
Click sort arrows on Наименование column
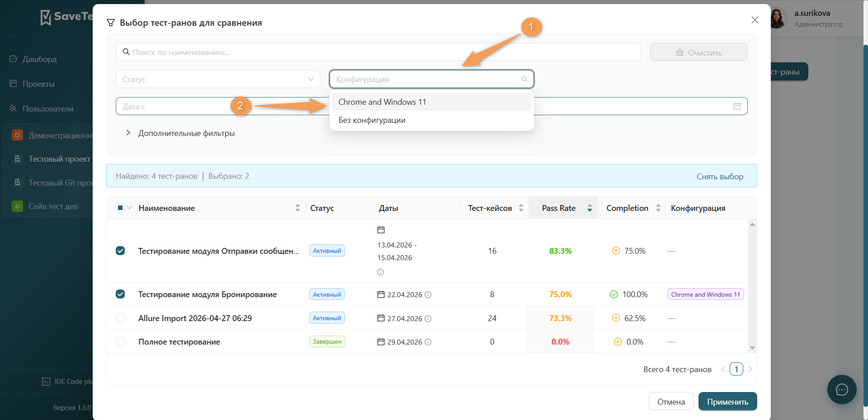click(x=297, y=208)
